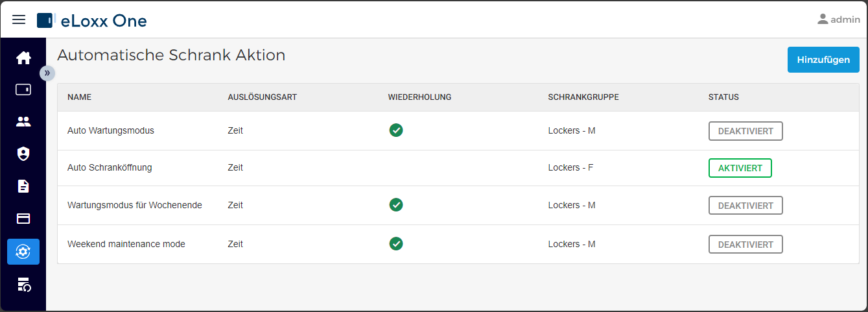Open the card icon in sidebar

coord(23,219)
